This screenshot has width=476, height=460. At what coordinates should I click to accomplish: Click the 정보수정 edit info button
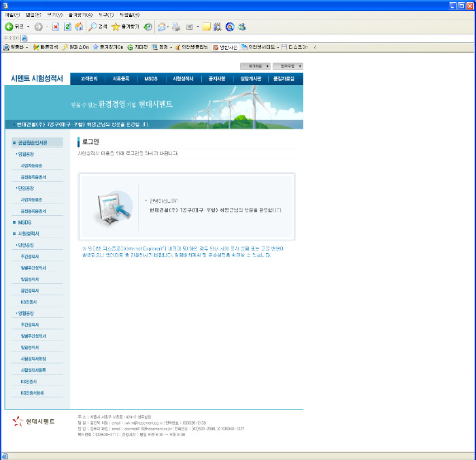click(x=288, y=66)
